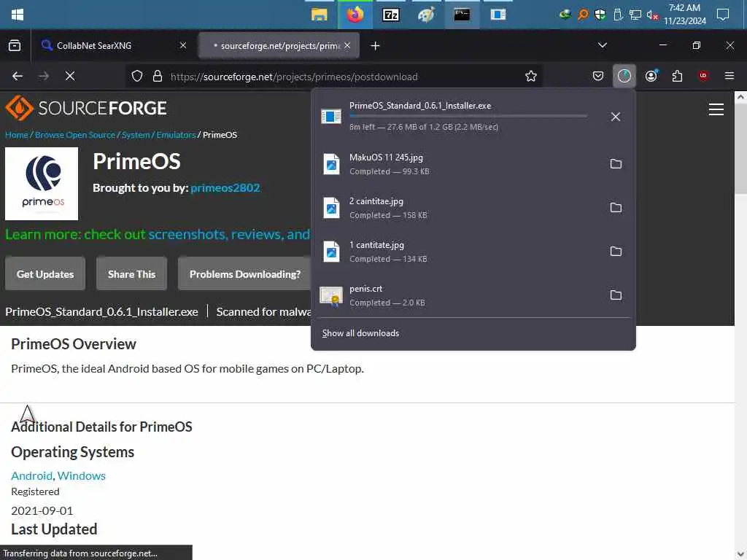Close the CollabNet SearXNG tab

coord(183,46)
